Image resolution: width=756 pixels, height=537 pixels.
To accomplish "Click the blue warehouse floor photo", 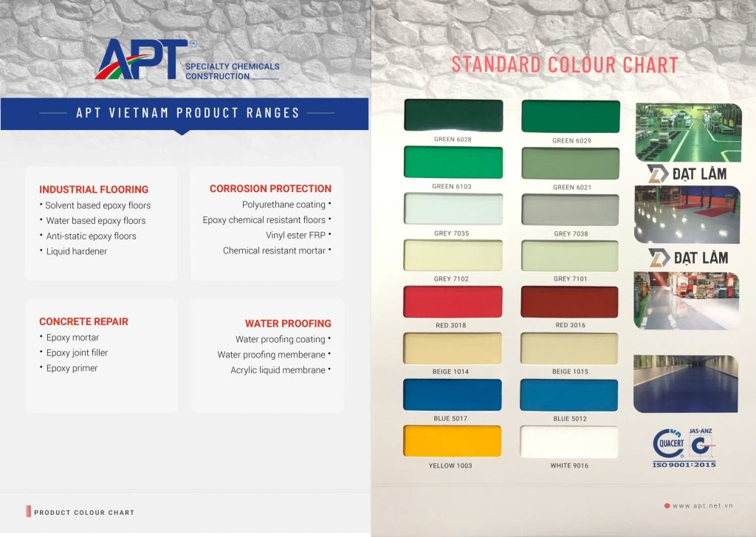I will (x=686, y=384).
